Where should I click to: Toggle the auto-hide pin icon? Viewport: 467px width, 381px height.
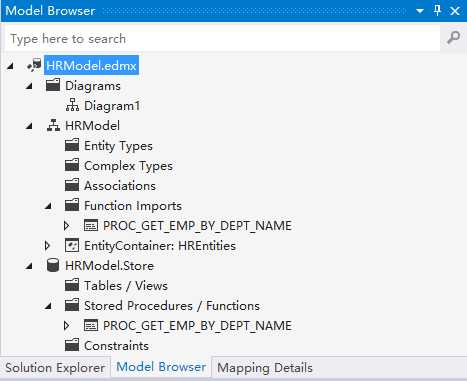point(437,11)
